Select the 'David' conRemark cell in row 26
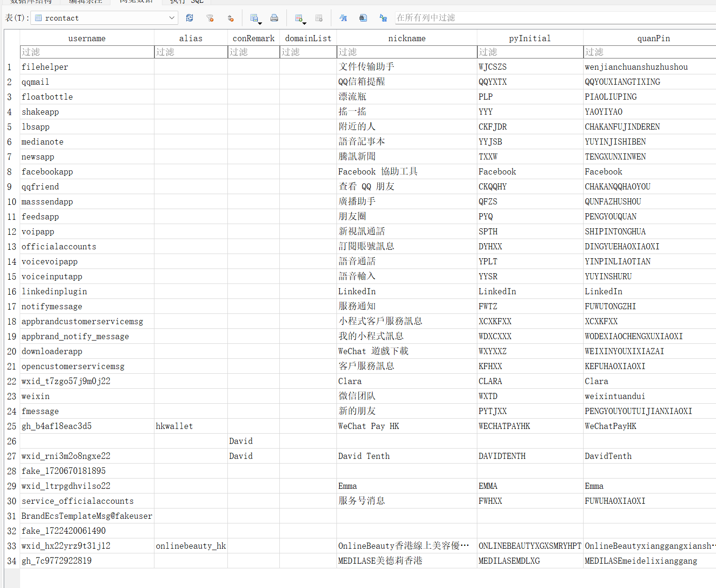The width and height of the screenshot is (716, 588). 254,441
